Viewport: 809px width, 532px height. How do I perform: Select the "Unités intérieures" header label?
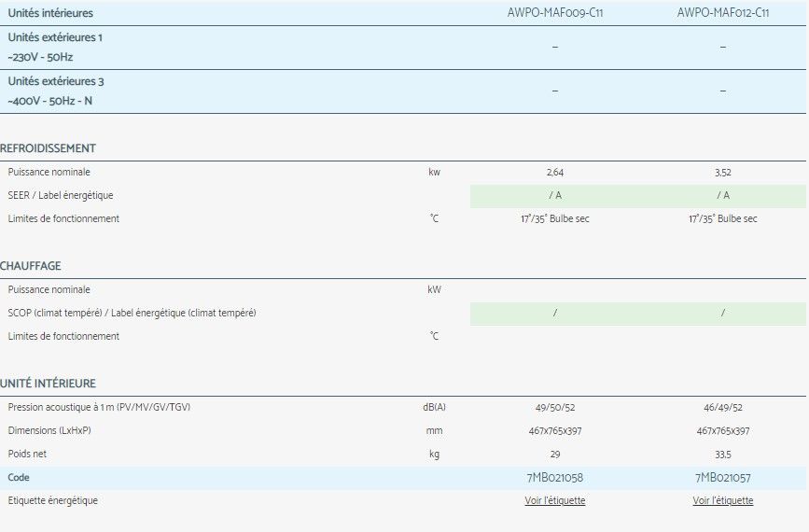coord(50,13)
